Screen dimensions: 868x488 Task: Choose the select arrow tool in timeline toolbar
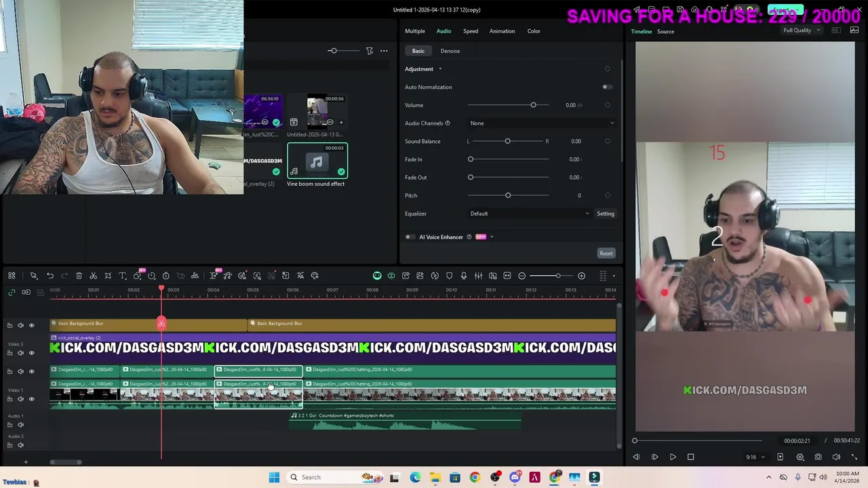33,276
